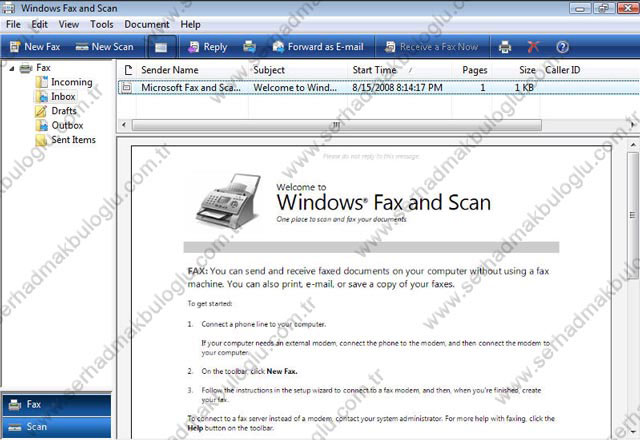The image size is (640, 440).
Task: Sort by Start Time column header
Action: point(399,70)
